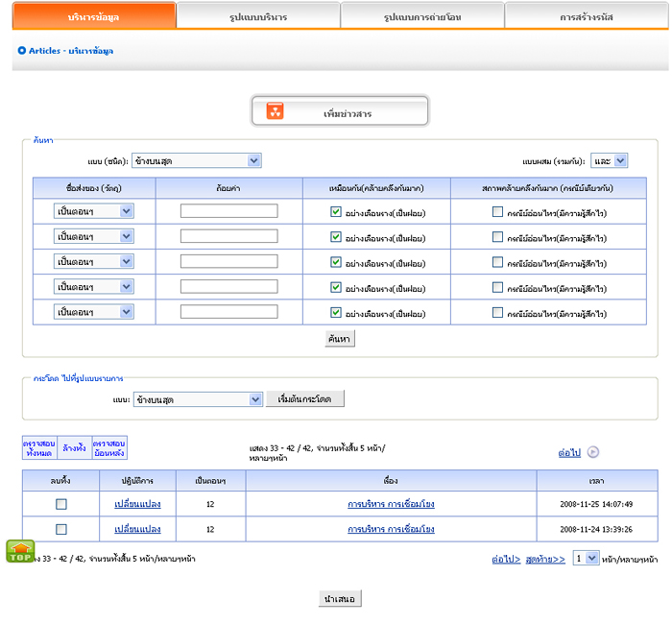The image size is (672, 624).
Task: Click the Articles - บริหารข้อมูล heading
Action: [x=71, y=51]
